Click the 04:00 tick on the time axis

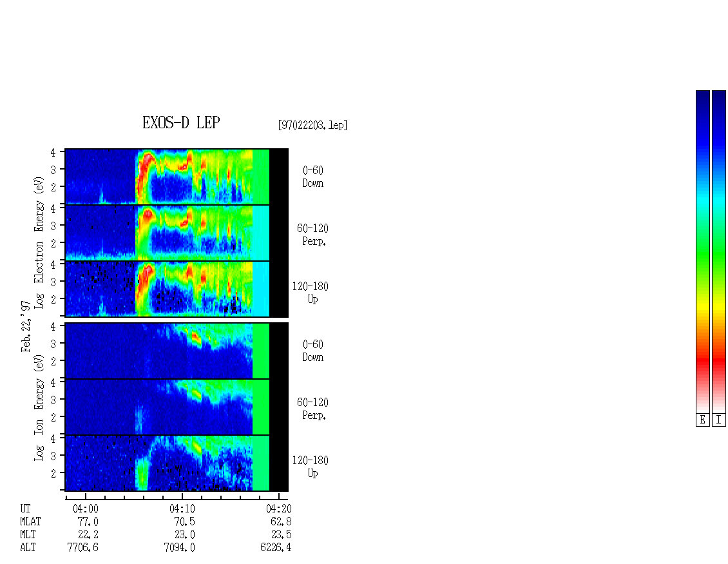tap(86, 496)
